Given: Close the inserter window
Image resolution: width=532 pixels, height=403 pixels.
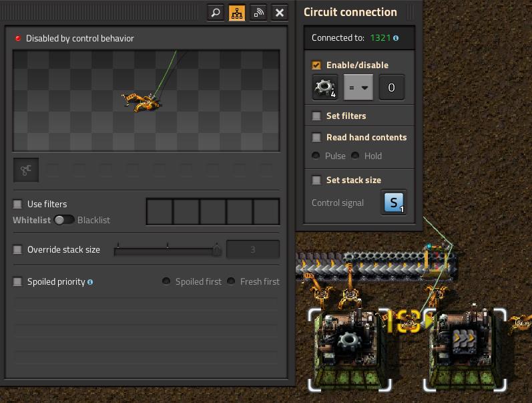Looking at the screenshot, I should (x=280, y=13).
